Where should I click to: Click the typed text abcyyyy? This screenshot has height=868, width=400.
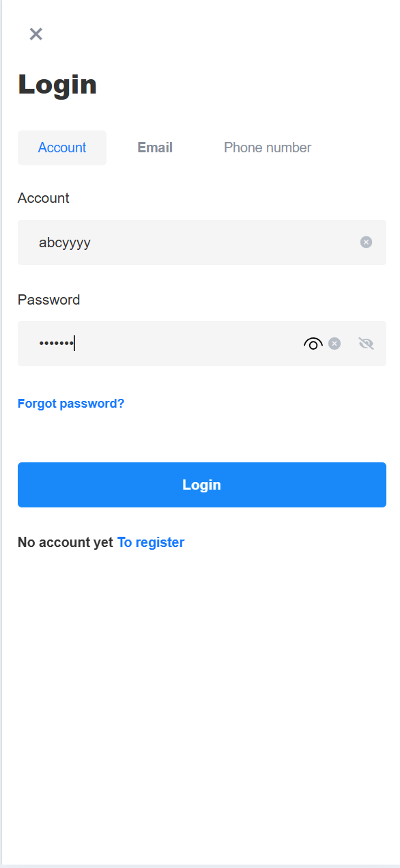tap(65, 242)
